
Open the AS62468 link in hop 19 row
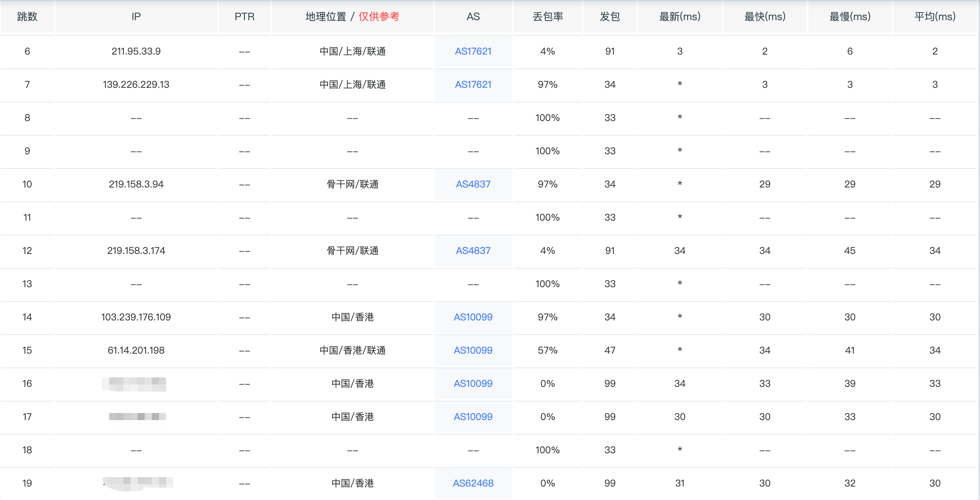pos(473,483)
